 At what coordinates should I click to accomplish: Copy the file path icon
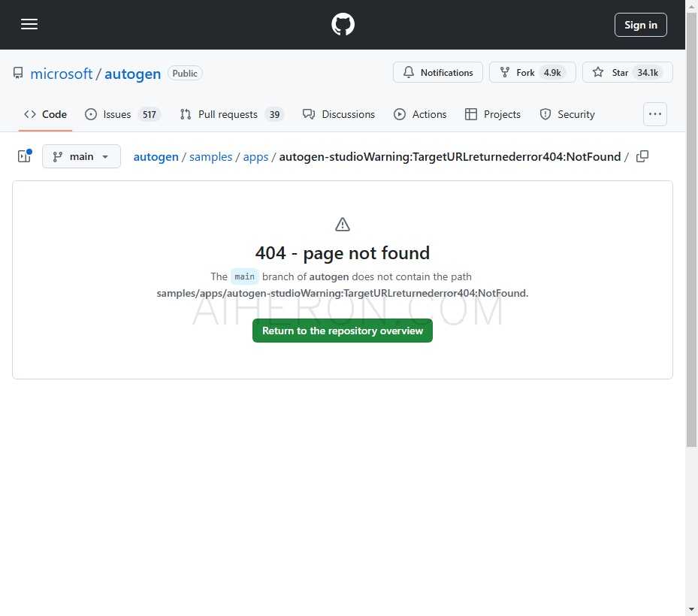[x=642, y=156]
